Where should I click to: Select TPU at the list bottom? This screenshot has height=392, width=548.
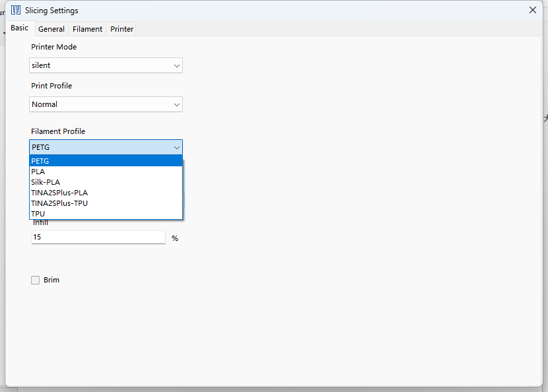pos(106,214)
